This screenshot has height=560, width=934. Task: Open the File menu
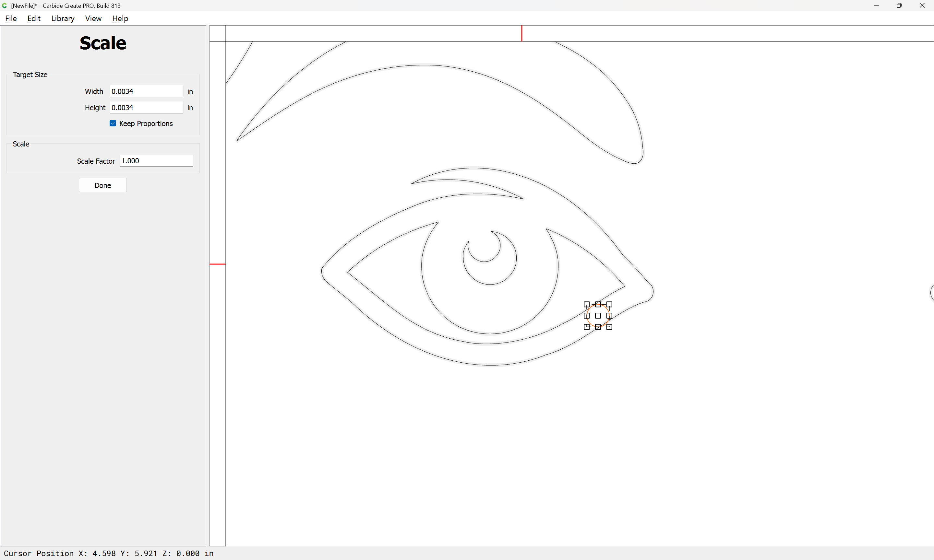[x=11, y=18]
